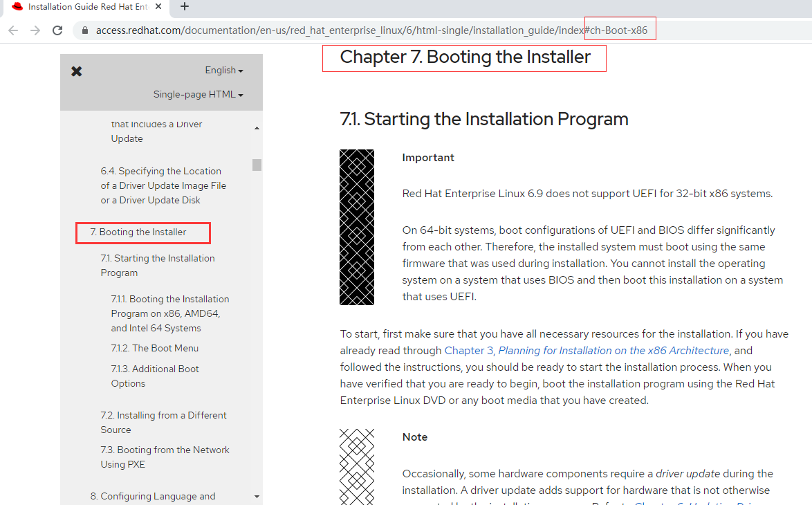
Task: Open 7.1.2 The Boot Menu entry
Action: click(154, 348)
